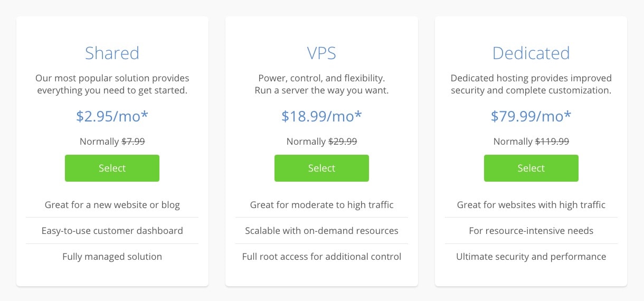
Task: Open the Dedicated plan heading
Action: (531, 53)
